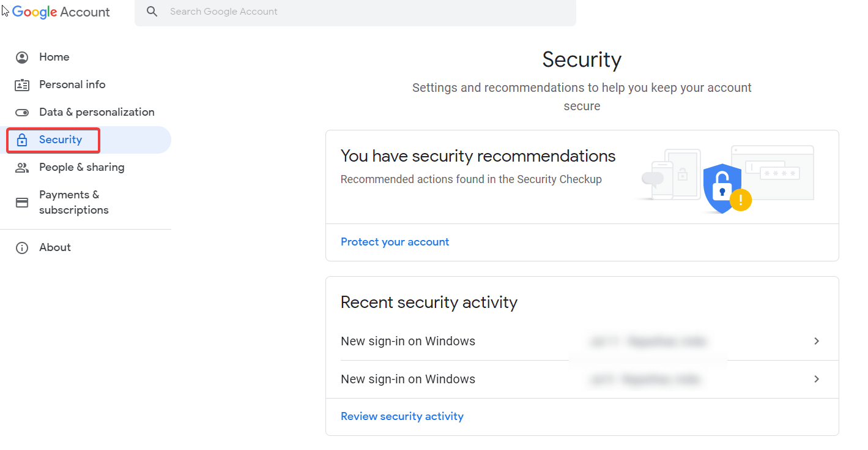The width and height of the screenshot is (868, 450).
Task: Expand the second New sign-in entry
Action: pos(816,379)
